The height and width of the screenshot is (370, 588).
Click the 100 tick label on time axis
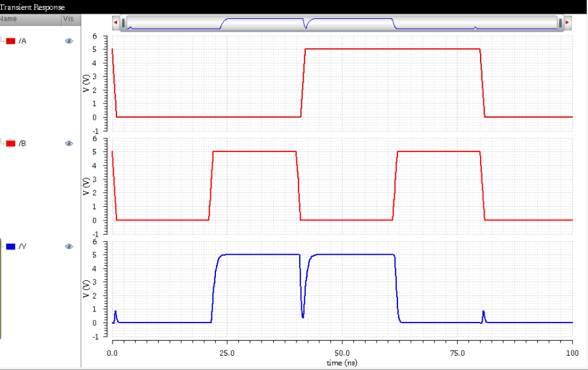point(572,353)
